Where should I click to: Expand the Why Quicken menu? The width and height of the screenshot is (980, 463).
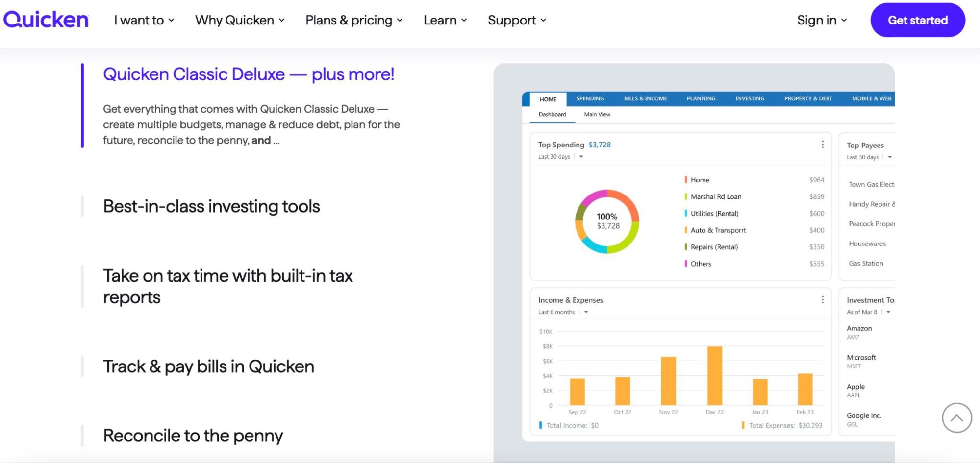(x=240, y=20)
